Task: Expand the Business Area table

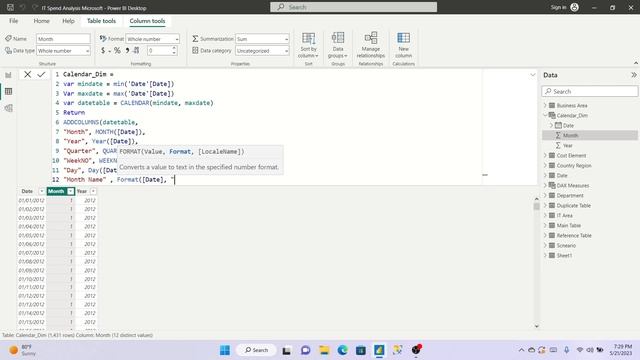Action: click(x=545, y=105)
